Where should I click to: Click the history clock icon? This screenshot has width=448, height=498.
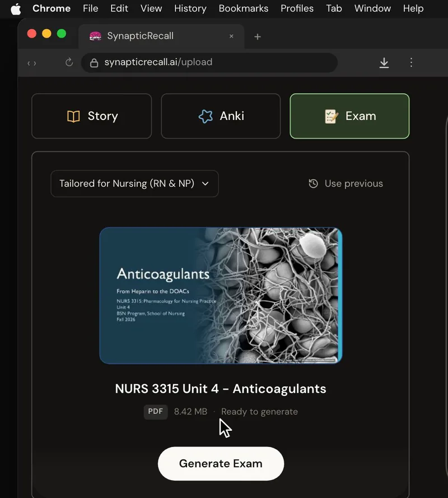pyautogui.click(x=314, y=184)
